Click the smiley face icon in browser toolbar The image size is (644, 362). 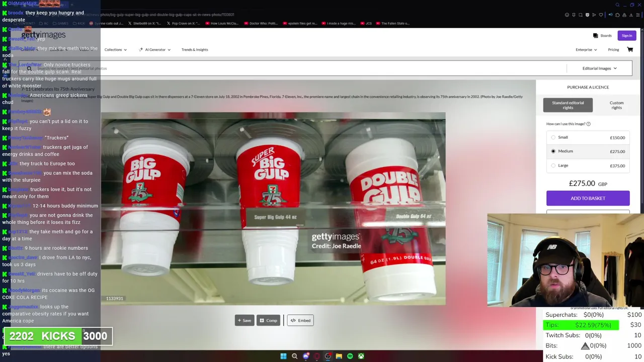567,15
